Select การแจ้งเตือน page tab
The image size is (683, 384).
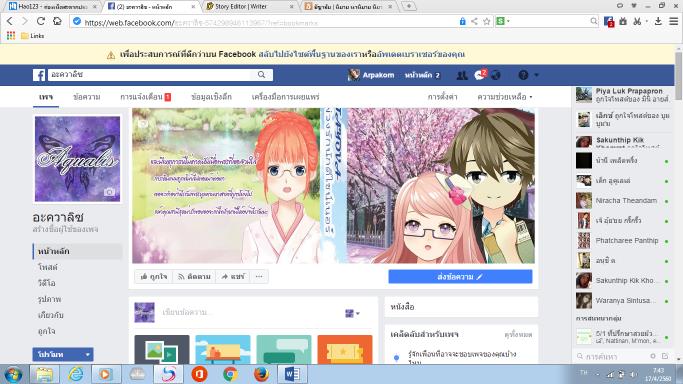[x=145, y=97]
